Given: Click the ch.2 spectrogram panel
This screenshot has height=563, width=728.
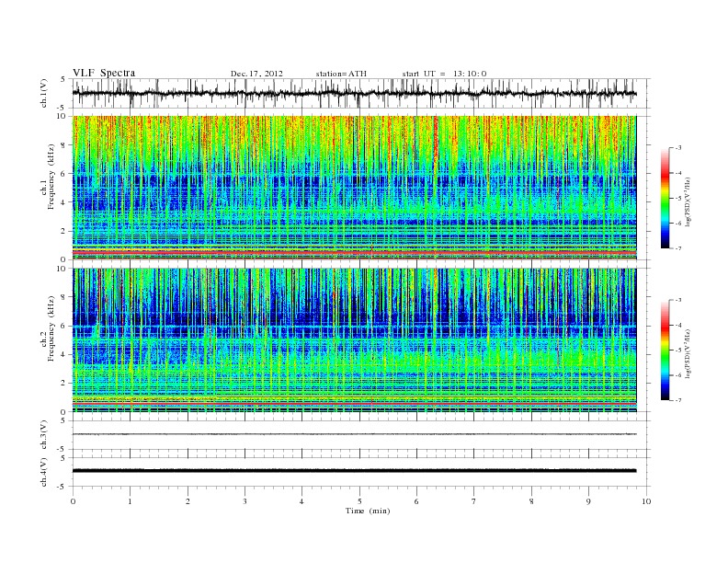Looking at the screenshot, I should pos(354,340).
